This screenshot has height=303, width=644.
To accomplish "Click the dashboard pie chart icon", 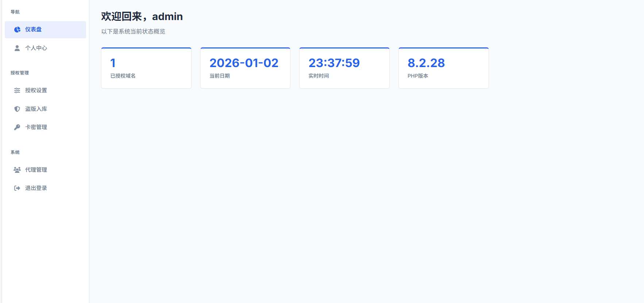I will click(x=17, y=30).
